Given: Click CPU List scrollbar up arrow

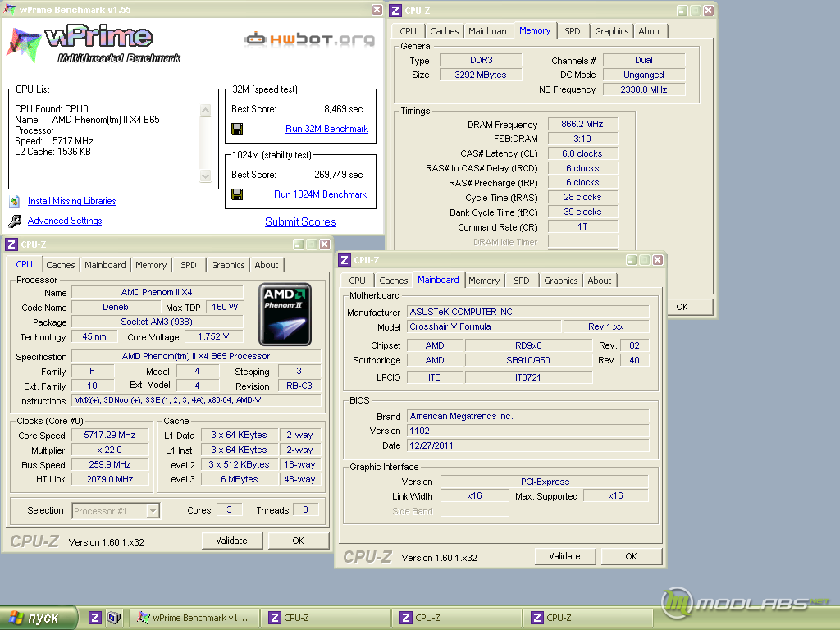Looking at the screenshot, I should [x=206, y=111].
